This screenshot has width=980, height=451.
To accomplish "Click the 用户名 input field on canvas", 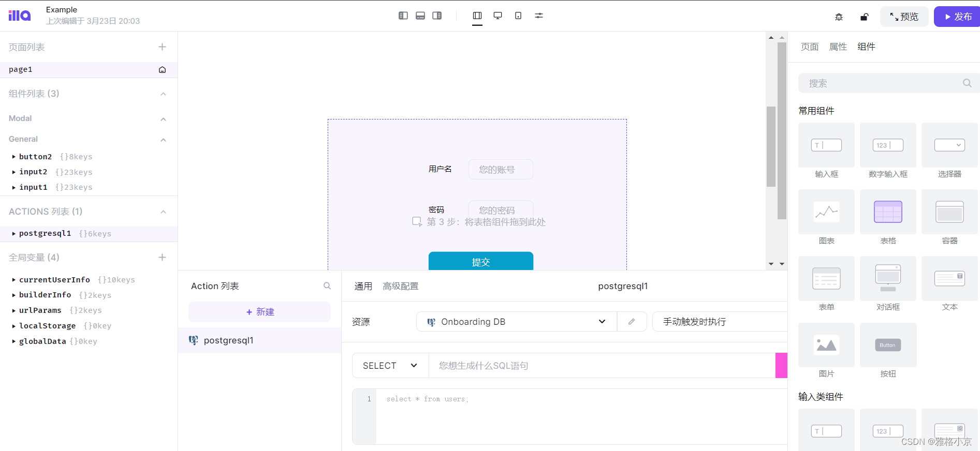I will tap(501, 170).
